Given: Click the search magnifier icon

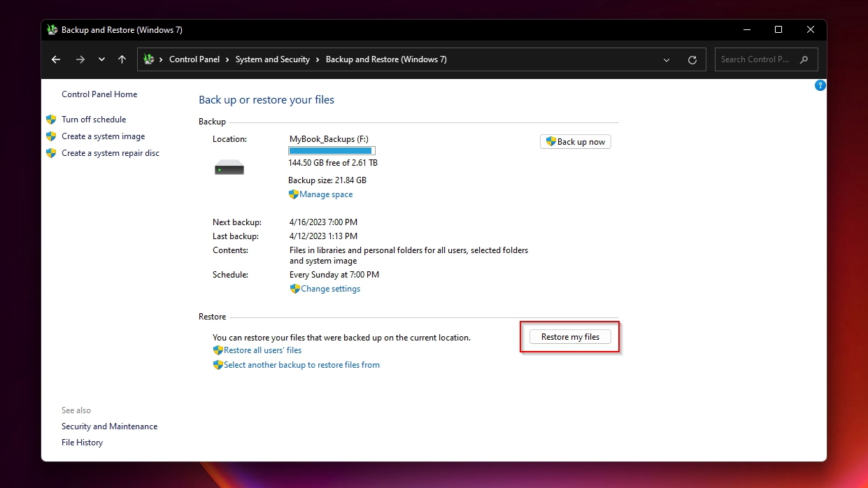Looking at the screenshot, I should (804, 59).
